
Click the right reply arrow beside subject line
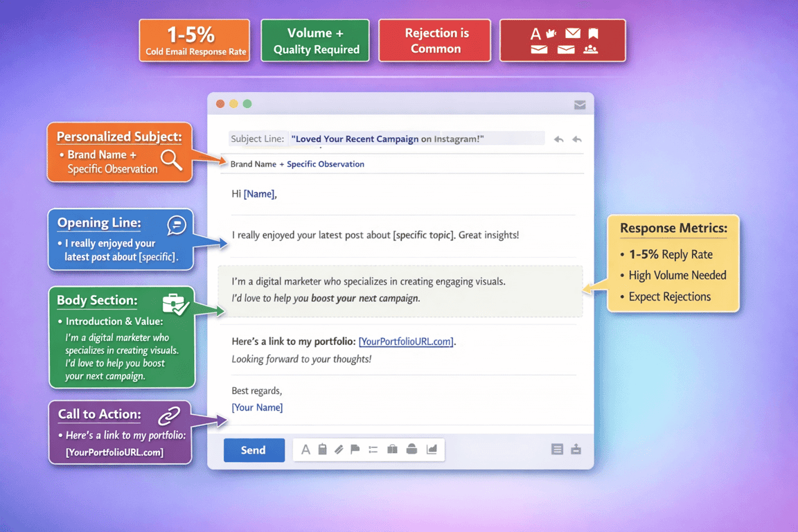(x=577, y=139)
